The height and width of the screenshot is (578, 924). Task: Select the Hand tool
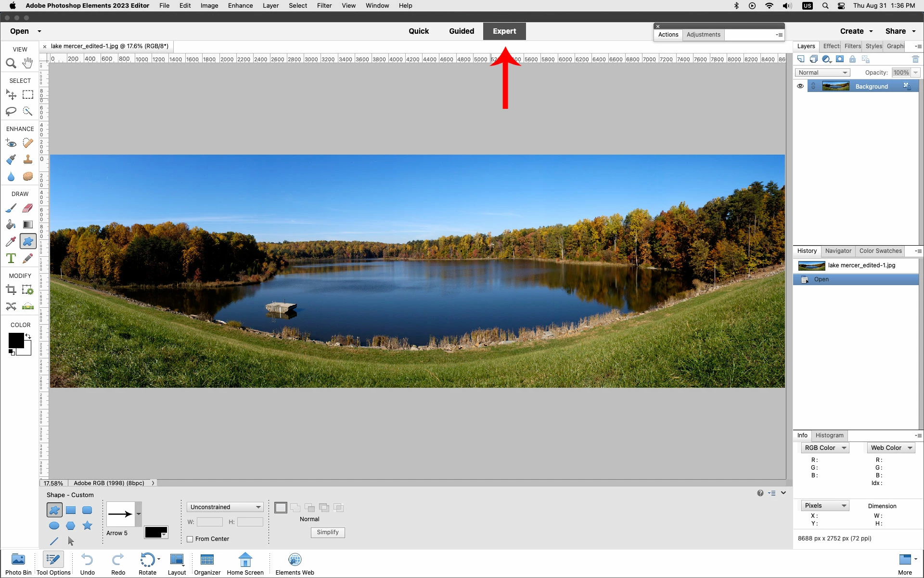tap(27, 63)
